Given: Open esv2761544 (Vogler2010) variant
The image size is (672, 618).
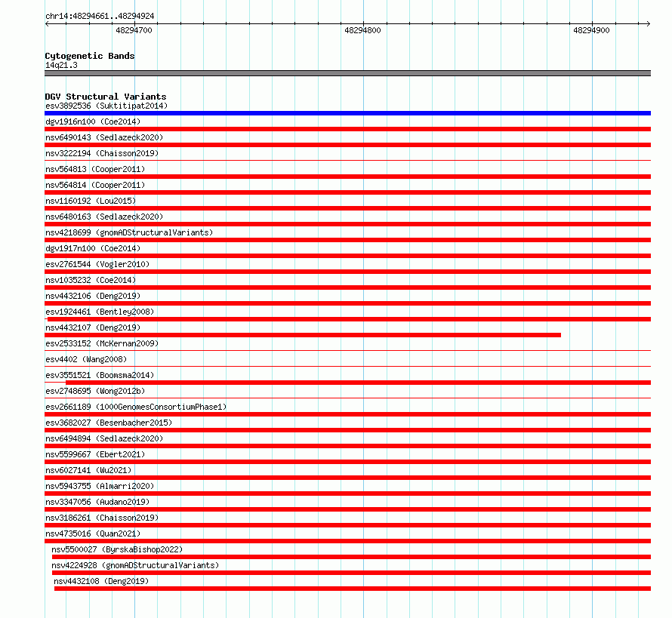Looking at the screenshot, I should coord(97,264).
